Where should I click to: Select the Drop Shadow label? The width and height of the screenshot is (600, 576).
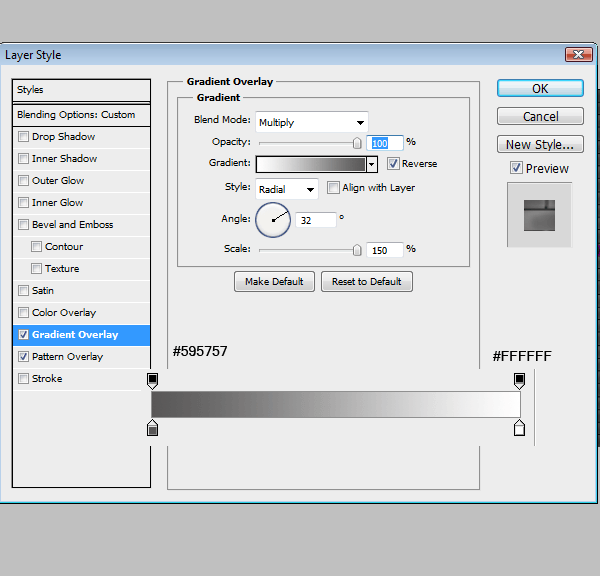click(64, 137)
